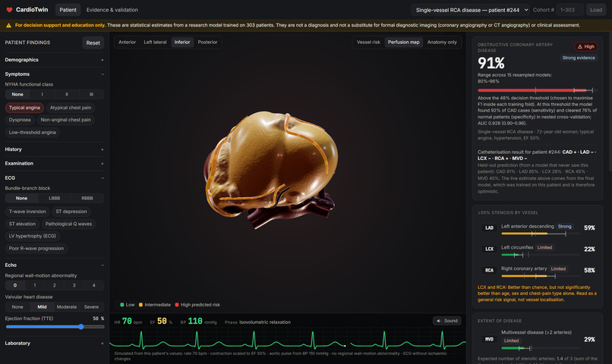Viewport: 612px width, 364px height.
Task: Open the Evidence & validation tab
Action: pos(112,10)
